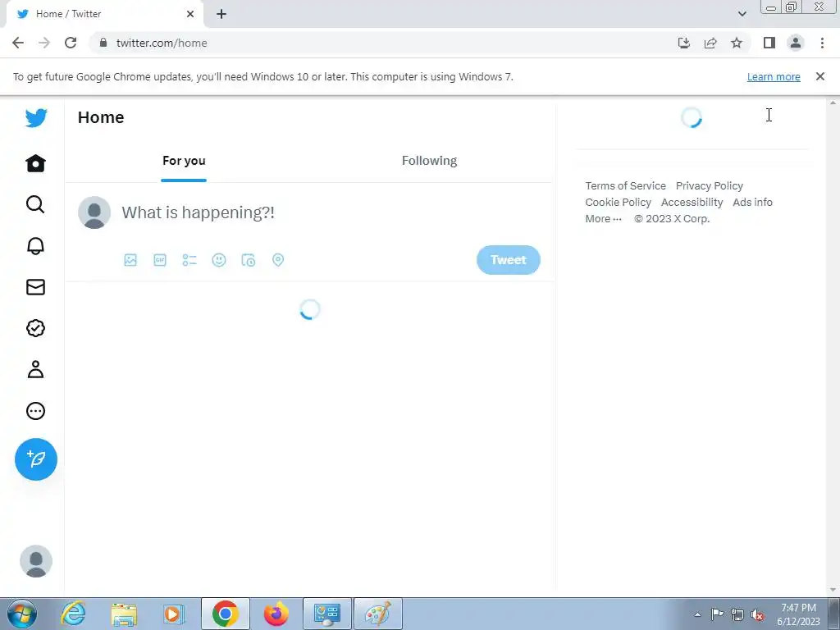Viewport: 840px width, 630px height.
Task: Expand the tab search chevron
Action: pyautogui.click(x=742, y=14)
